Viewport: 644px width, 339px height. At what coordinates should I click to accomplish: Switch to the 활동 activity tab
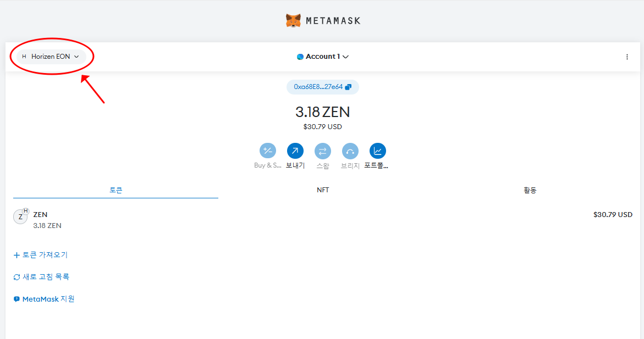point(530,190)
